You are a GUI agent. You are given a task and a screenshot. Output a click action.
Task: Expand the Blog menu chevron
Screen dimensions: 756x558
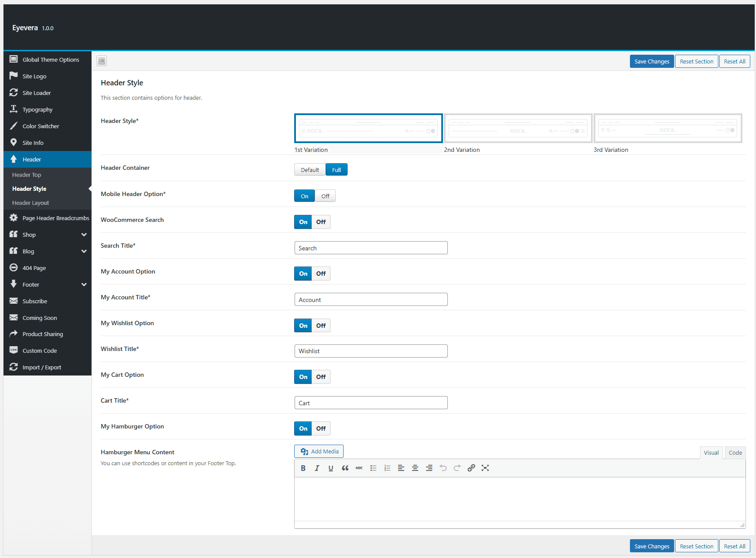[x=84, y=251]
